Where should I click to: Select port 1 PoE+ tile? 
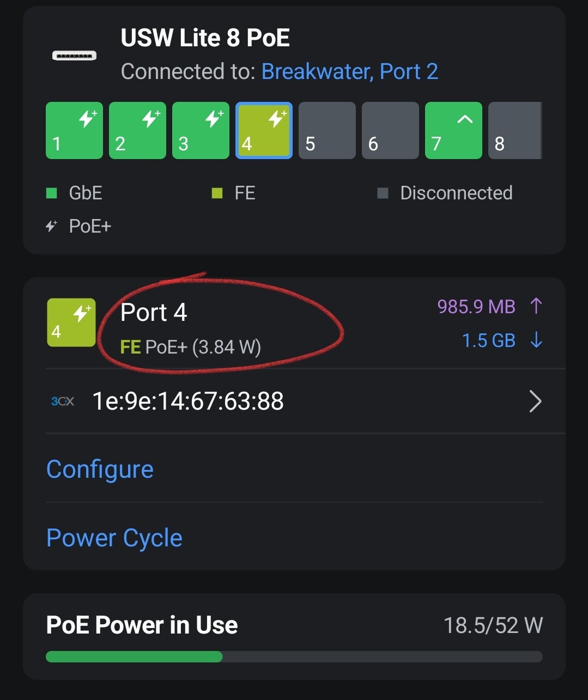74,131
